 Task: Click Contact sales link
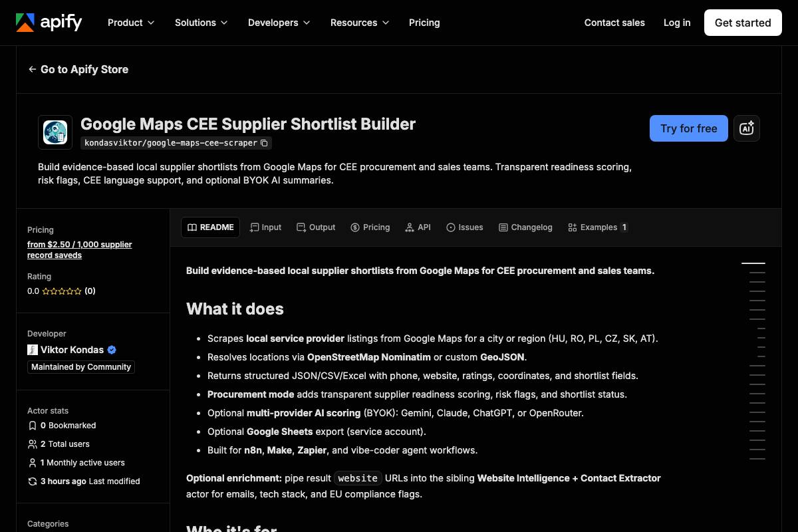(614, 23)
